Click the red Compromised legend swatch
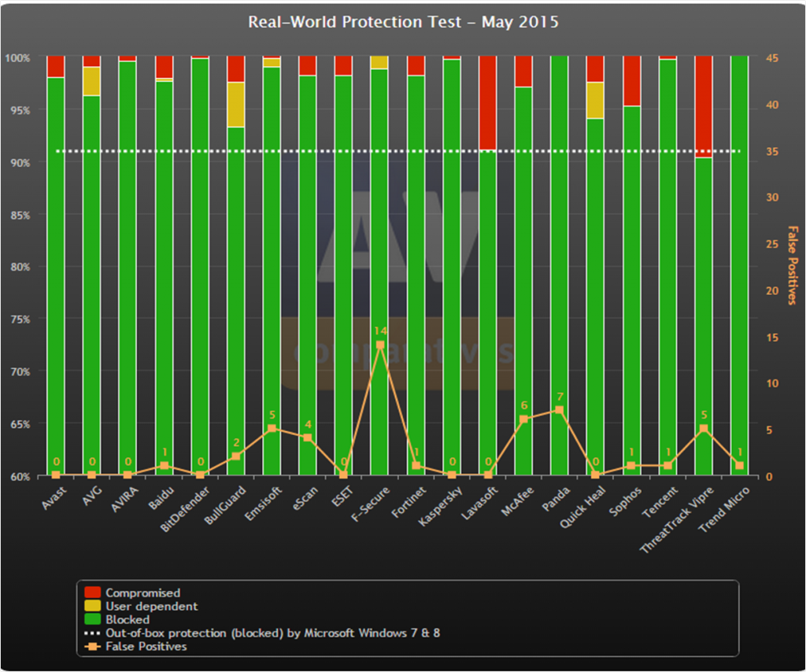Viewport: 806px width, 672px height. point(93,593)
